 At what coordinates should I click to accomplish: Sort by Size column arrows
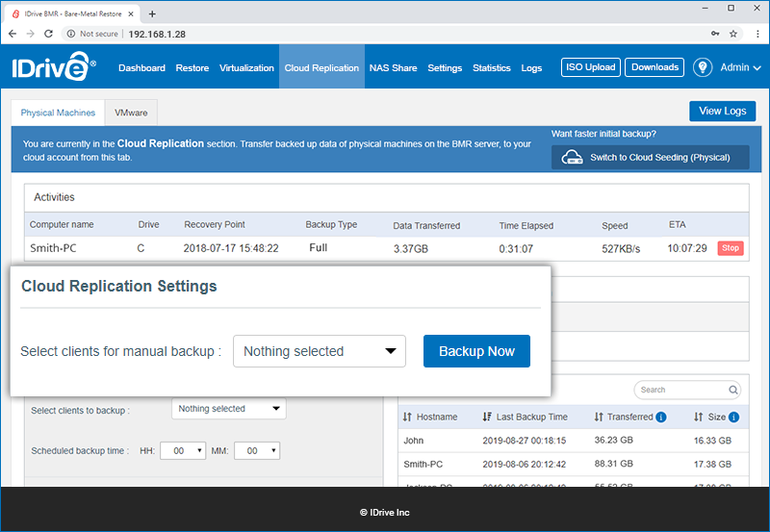[699, 417]
